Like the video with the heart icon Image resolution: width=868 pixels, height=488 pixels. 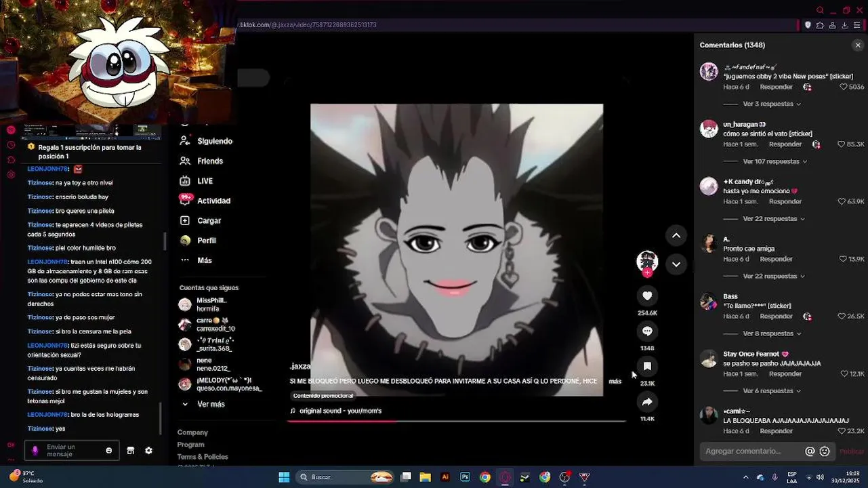[x=647, y=296]
